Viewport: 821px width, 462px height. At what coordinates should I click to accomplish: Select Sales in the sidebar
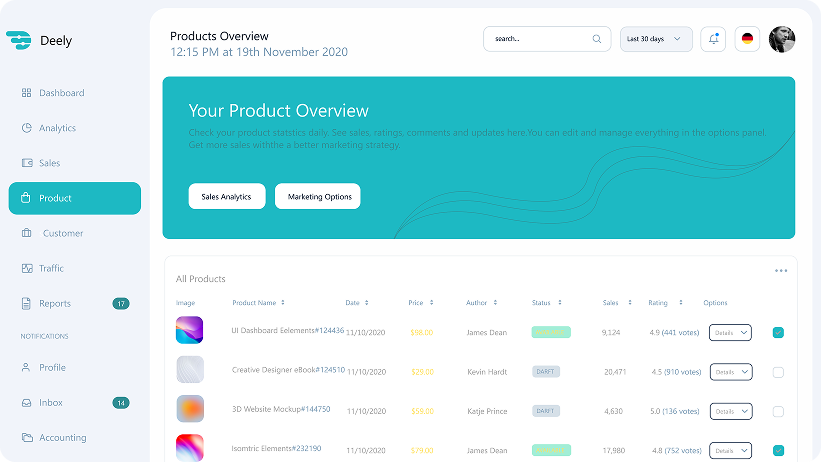(x=50, y=163)
